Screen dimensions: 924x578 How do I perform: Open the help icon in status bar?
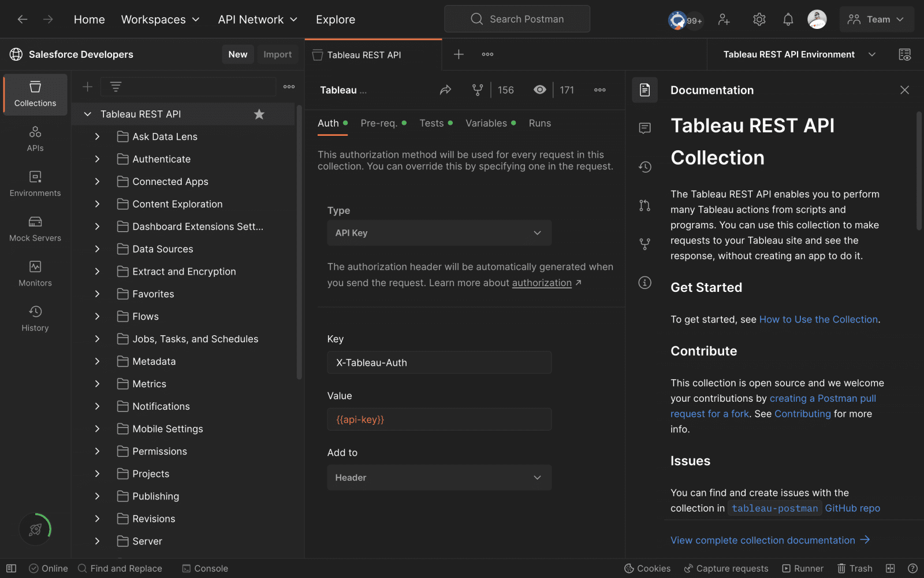pyautogui.click(x=912, y=568)
